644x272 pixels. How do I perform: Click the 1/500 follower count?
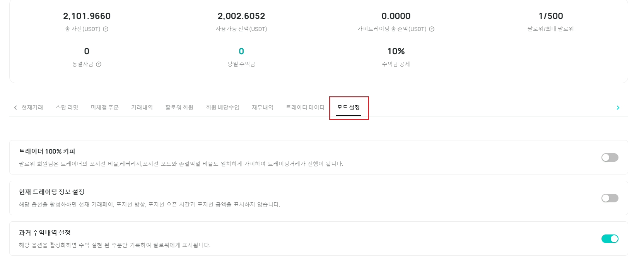tap(551, 16)
